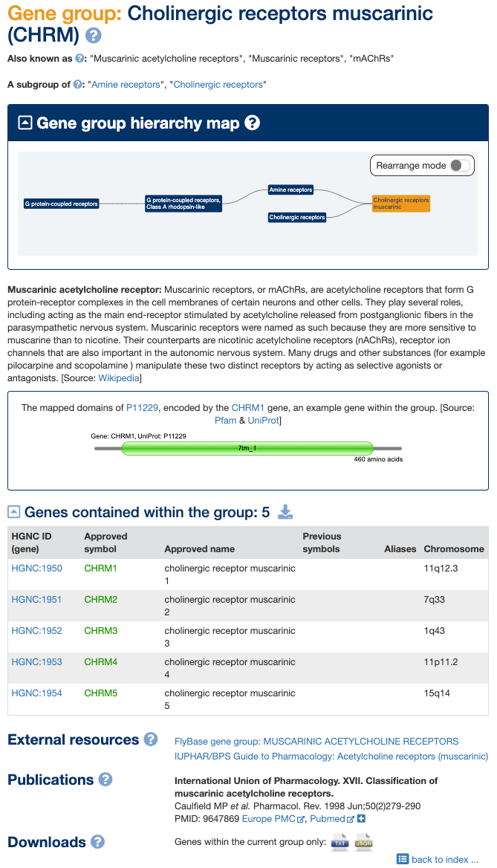The height and width of the screenshot is (868, 497).
Task: Click help icon beside Downloads heading
Action: click(x=97, y=842)
